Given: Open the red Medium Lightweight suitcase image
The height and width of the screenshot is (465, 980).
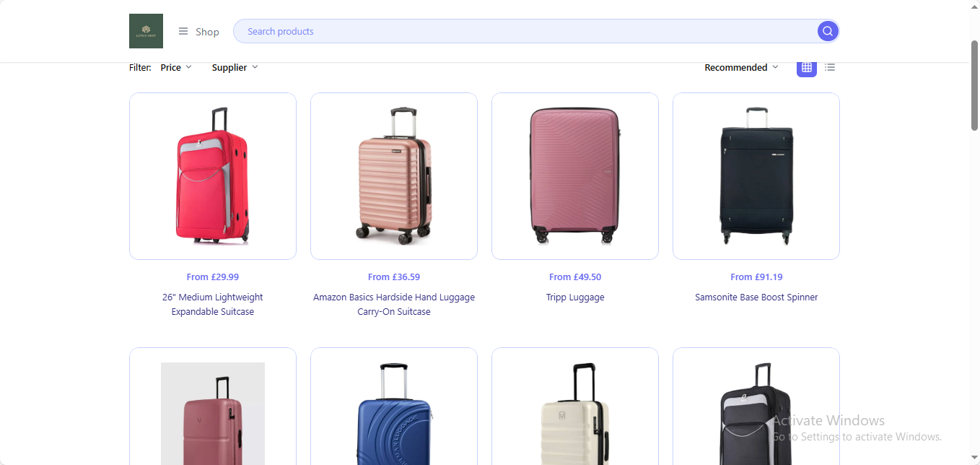Looking at the screenshot, I should pyautogui.click(x=213, y=176).
